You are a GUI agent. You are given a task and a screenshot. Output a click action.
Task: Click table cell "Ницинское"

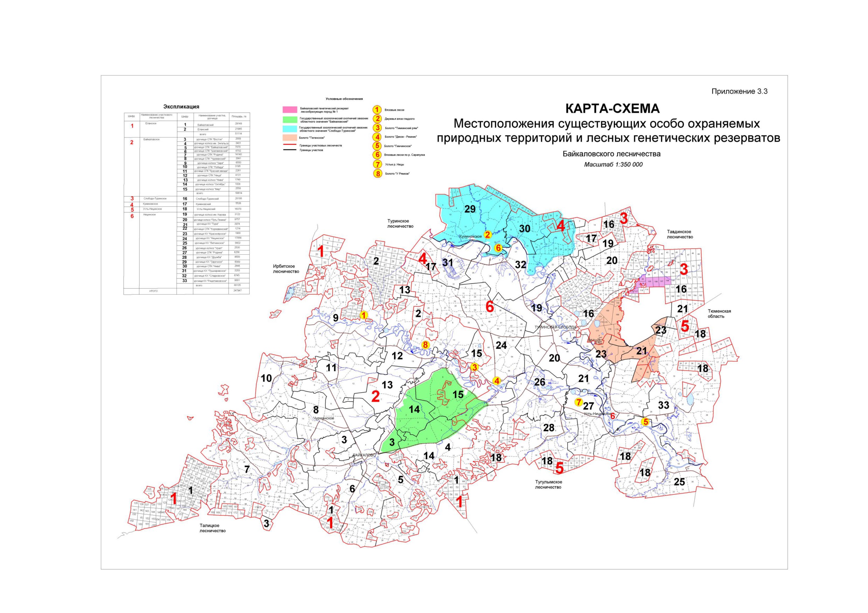click(x=149, y=214)
